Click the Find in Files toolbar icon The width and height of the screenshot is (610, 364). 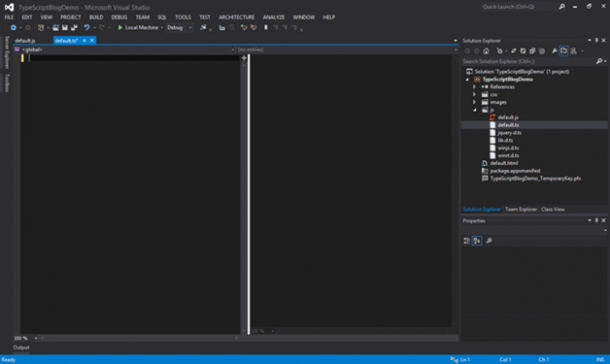(x=203, y=28)
